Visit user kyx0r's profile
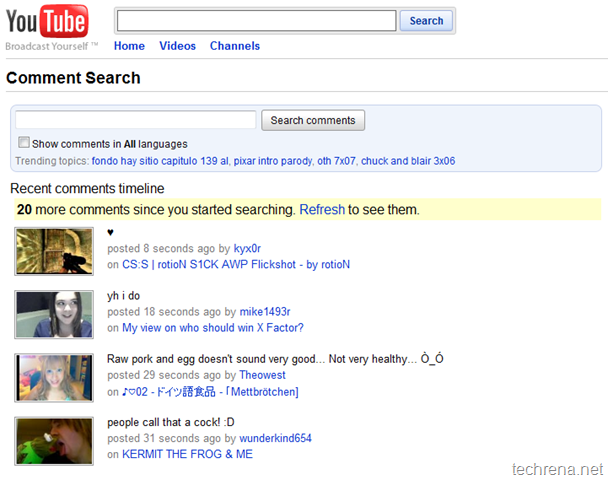608x480 pixels. coord(247,248)
